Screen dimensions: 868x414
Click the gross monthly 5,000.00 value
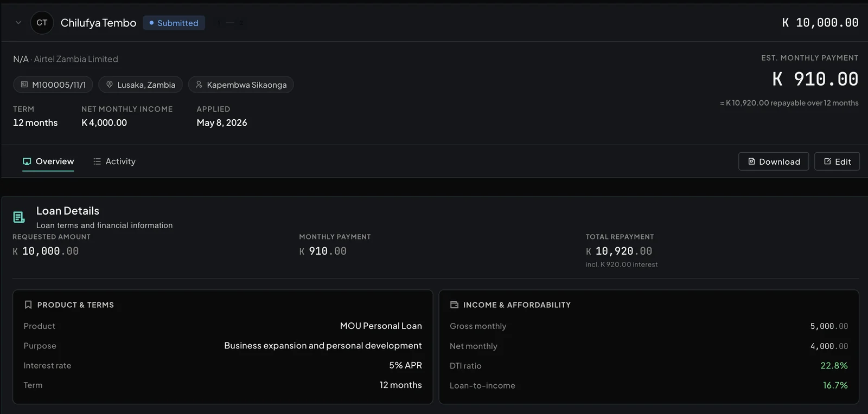pos(829,326)
